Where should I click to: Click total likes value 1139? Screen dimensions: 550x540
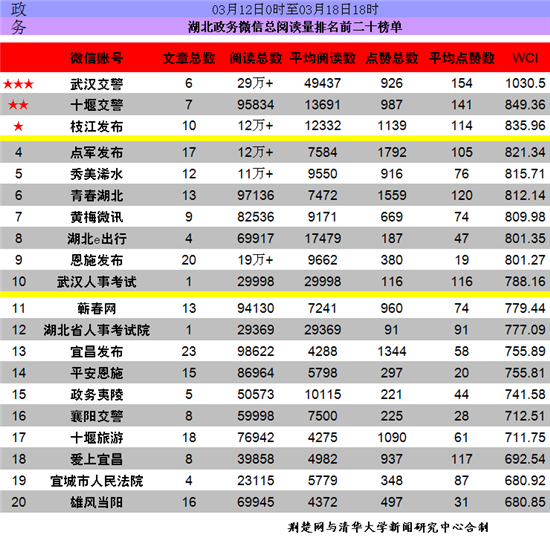392,126
